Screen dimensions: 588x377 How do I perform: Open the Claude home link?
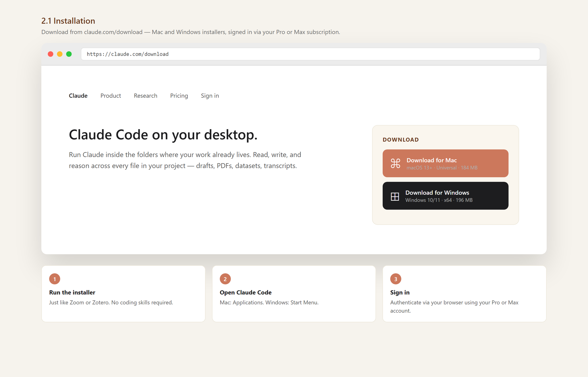pyautogui.click(x=78, y=96)
